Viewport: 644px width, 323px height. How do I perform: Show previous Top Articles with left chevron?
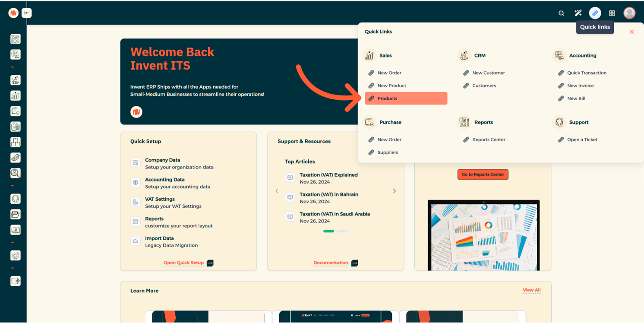[277, 191]
